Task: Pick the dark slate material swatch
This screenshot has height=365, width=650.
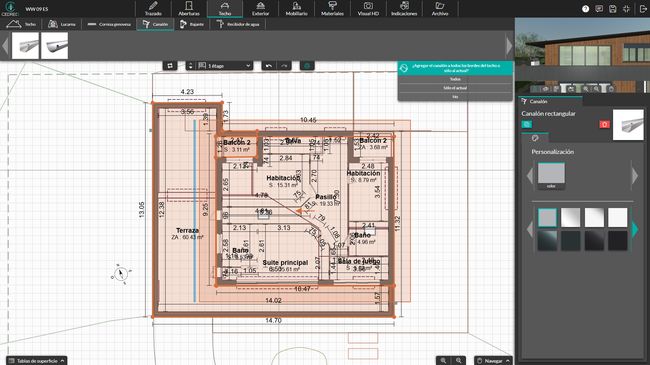Action: [570, 241]
